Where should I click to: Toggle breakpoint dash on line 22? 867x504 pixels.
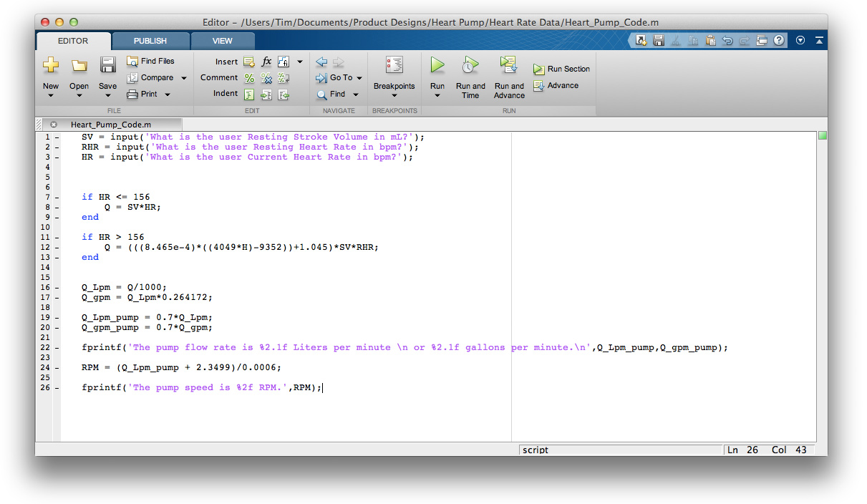coord(57,347)
